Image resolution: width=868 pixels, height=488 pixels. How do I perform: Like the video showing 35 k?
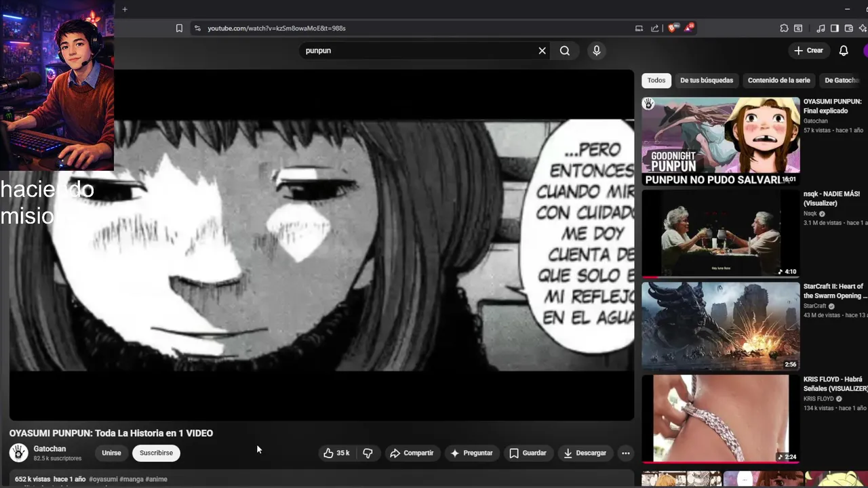click(337, 453)
